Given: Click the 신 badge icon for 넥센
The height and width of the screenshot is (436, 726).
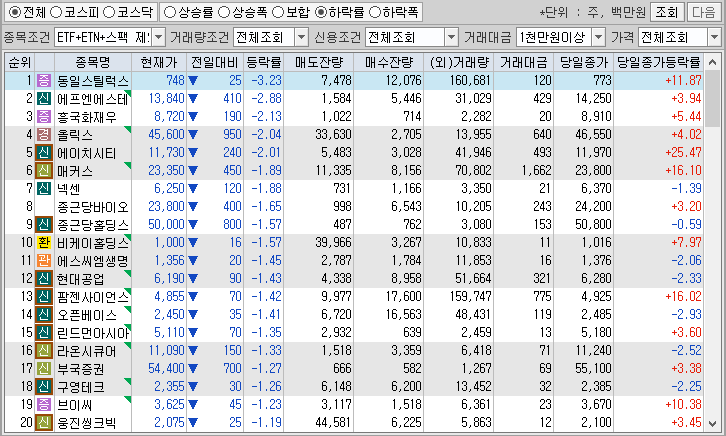Looking at the screenshot, I should [44, 188].
